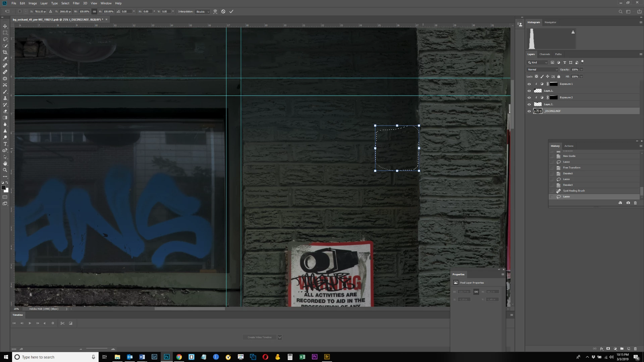Select the Eyedropper tool
644x362 pixels.
(x=5, y=59)
